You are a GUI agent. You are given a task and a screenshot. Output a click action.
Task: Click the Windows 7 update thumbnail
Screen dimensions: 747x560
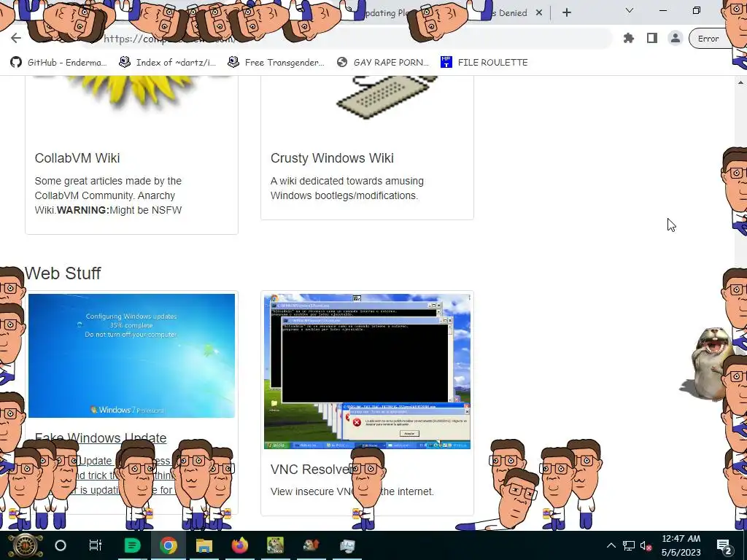coord(131,356)
